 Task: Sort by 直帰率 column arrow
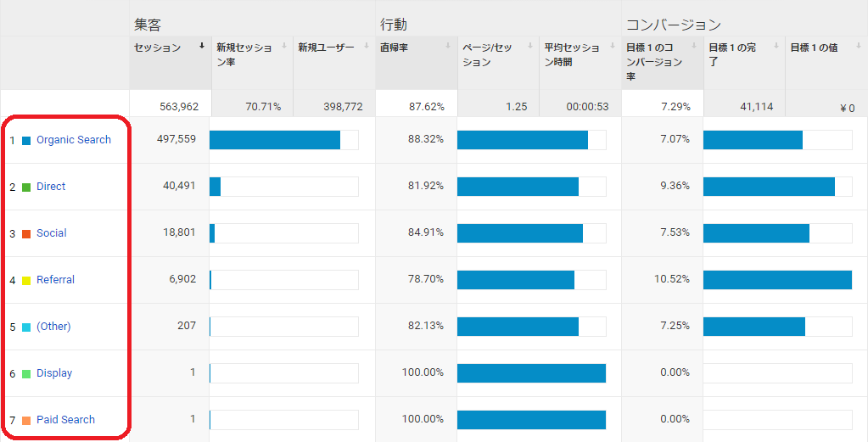(x=447, y=47)
